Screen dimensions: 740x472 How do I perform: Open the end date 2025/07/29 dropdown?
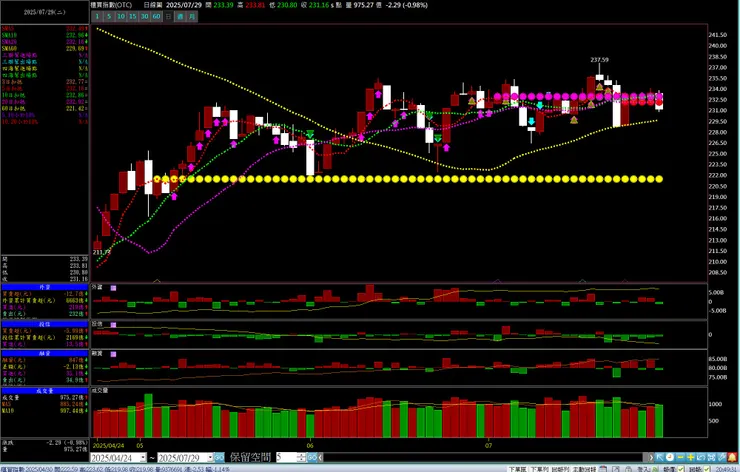click(x=210, y=457)
